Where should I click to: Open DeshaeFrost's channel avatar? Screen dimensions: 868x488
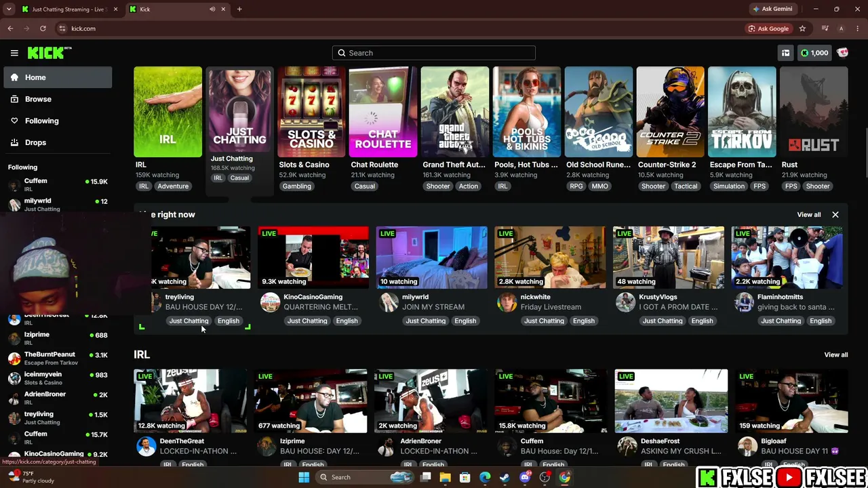[627, 446]
